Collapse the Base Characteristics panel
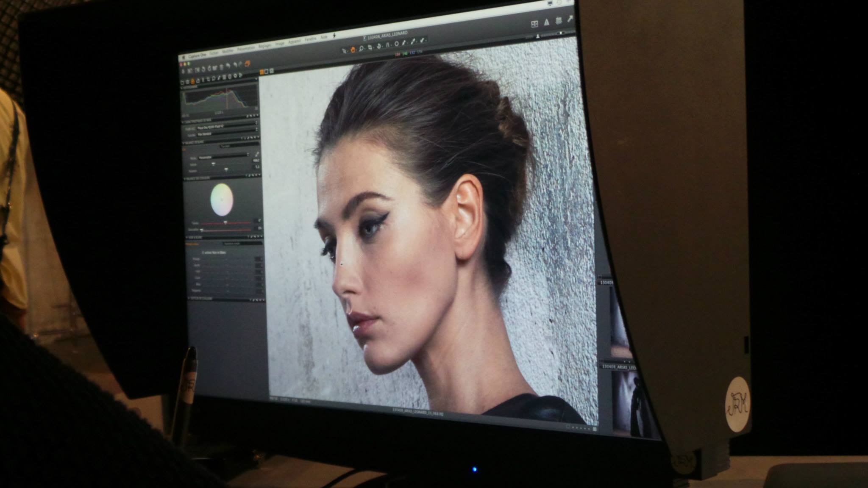This screenshot has width=868, height=488. (182, 122)
